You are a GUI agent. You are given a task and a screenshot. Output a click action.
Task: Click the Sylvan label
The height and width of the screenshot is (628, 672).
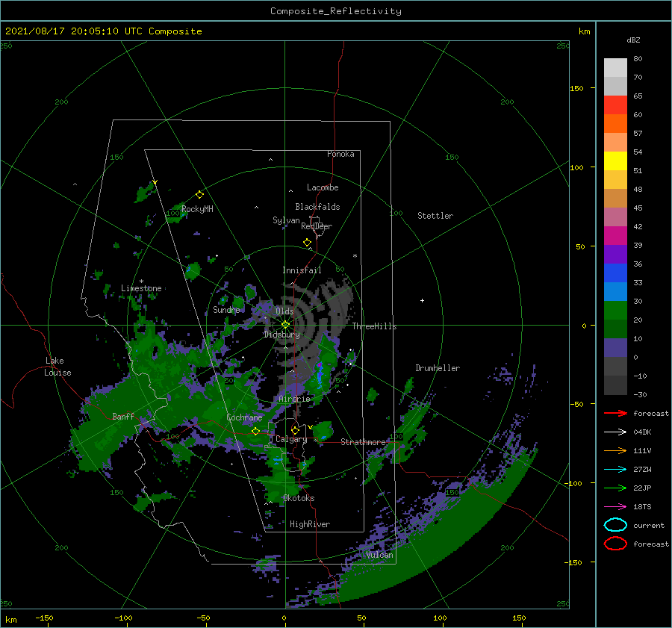(x=286, y=220)
